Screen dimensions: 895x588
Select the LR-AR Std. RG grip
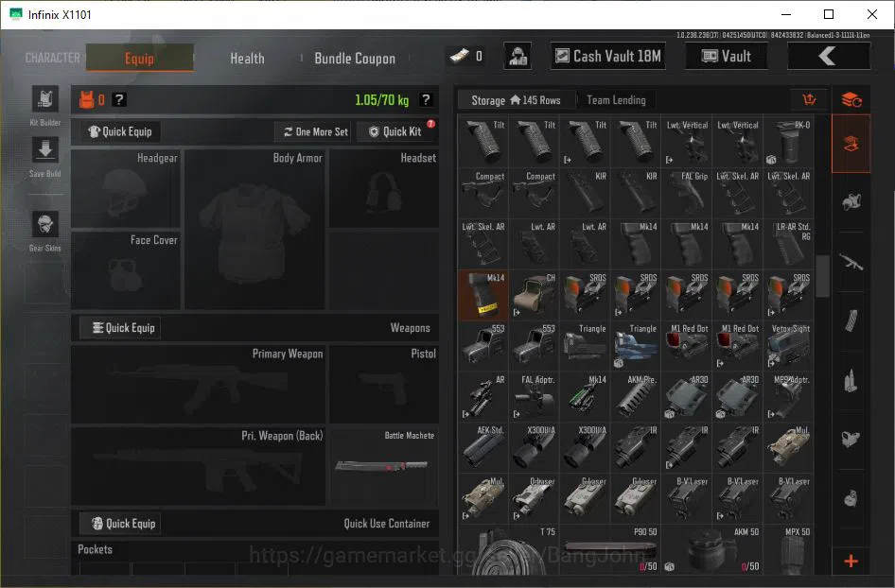pyautogui.click(x=788, y=244)
